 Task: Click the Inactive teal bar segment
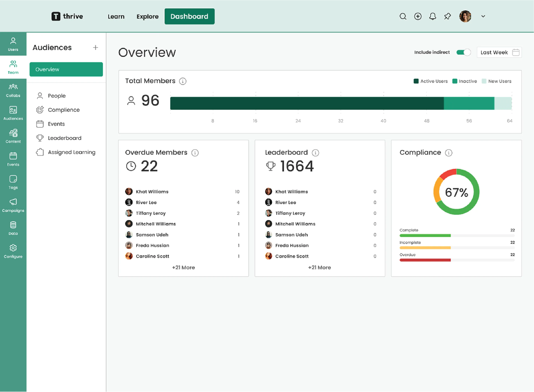pos(469,103)
